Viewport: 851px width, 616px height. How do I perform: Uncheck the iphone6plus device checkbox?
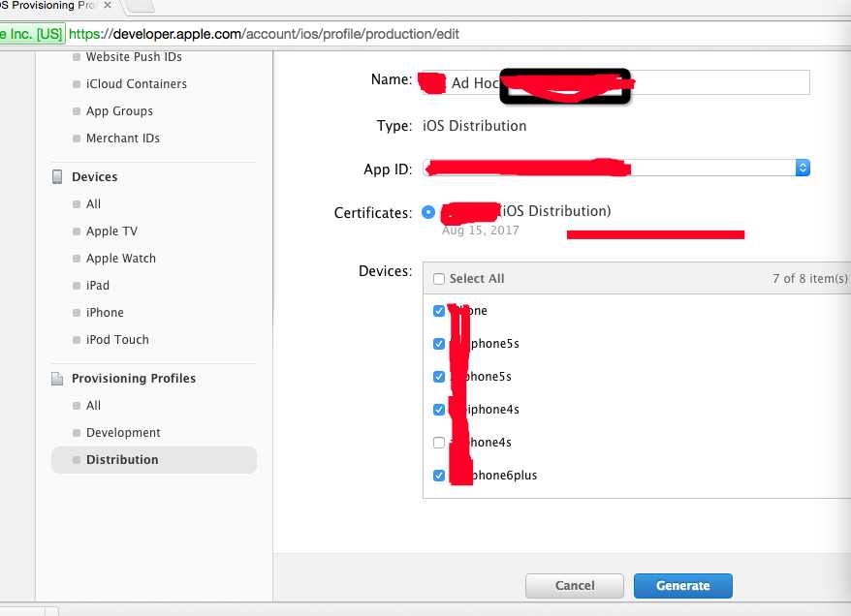point(438,476)
